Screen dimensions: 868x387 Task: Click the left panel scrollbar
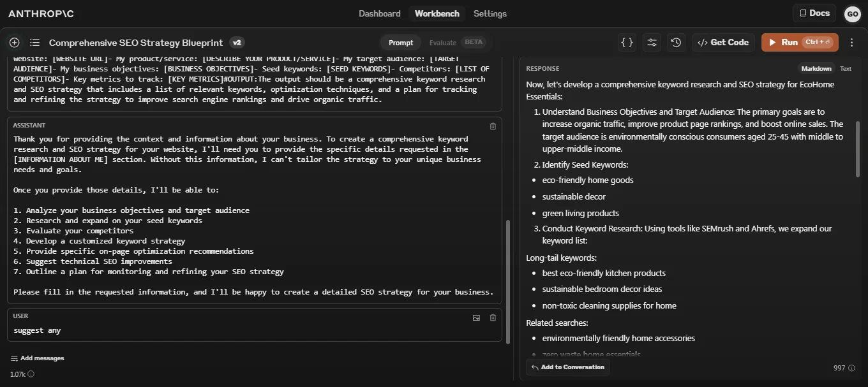(509, 281)
